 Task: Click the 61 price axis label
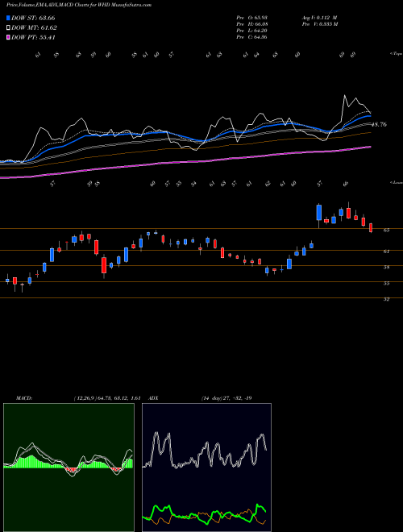click(x=386, y=251)
